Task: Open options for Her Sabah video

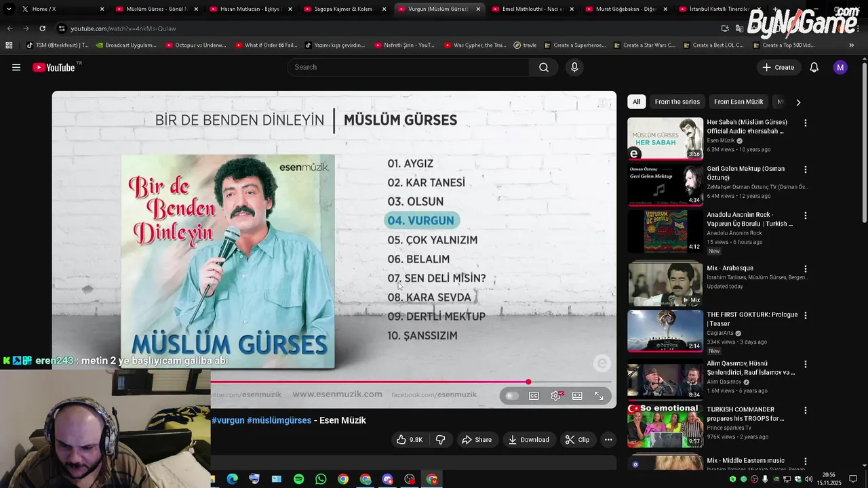Action: [806, 123]
